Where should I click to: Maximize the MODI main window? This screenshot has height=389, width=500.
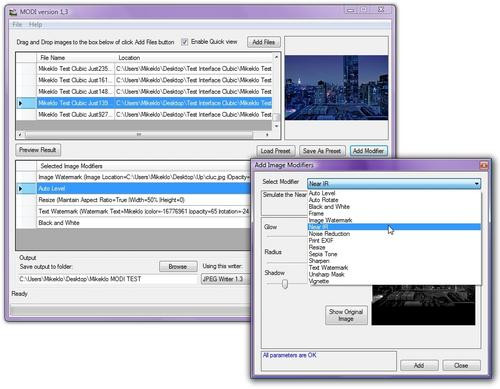click(364, 10)
